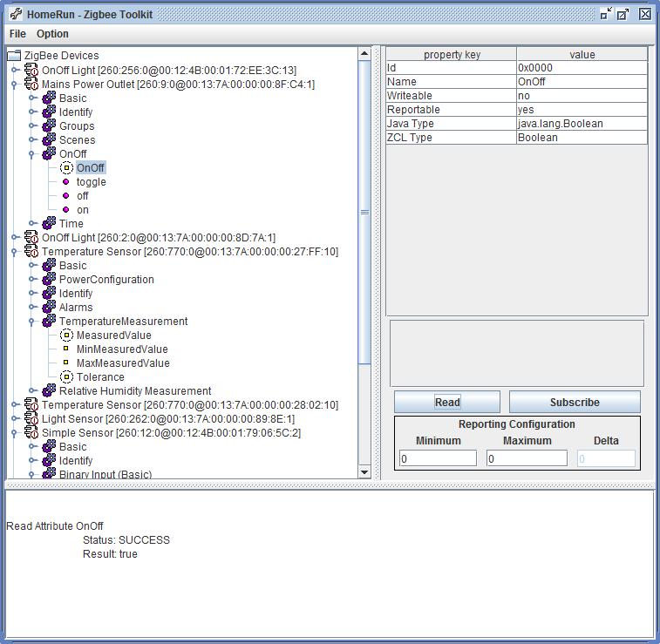
Task: Click gear icon of PowerConfiguration cluster
Action: point(49,279)
